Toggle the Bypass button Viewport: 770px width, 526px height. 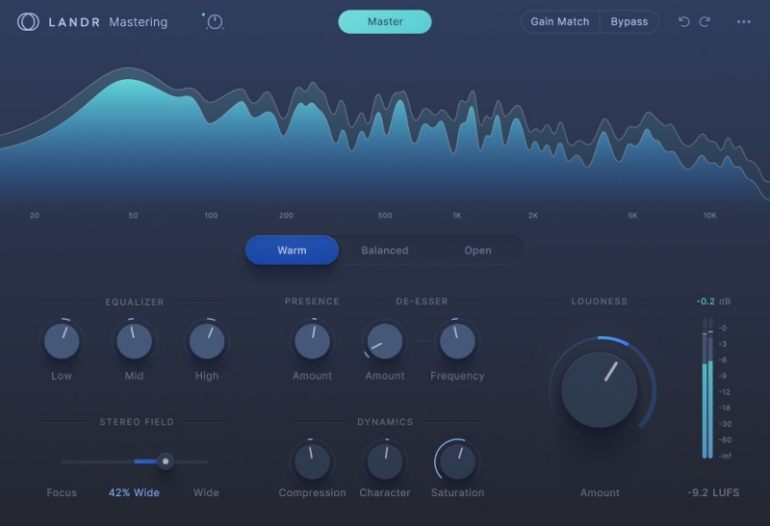[629, 22]
